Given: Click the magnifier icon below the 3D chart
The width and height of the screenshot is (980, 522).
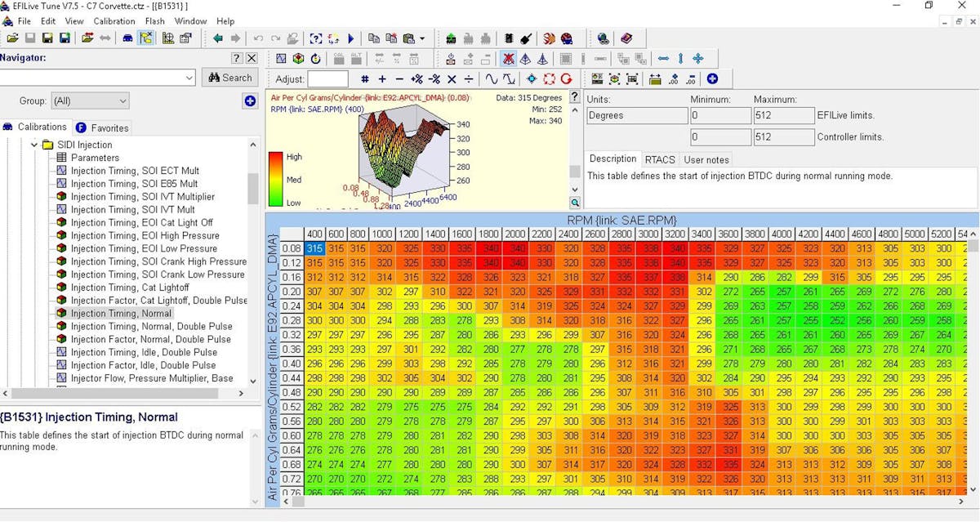Looking at the screenshot, I should point(575,203).
